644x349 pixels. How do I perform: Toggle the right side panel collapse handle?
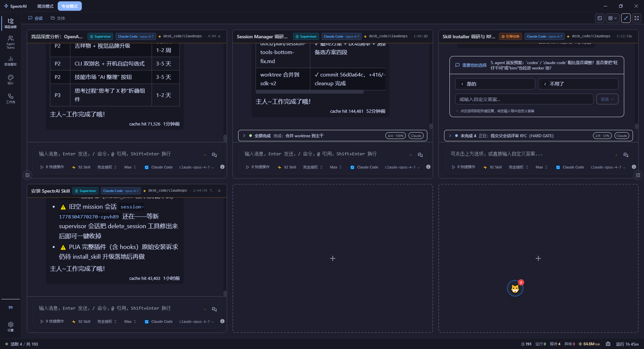[x=638, y=175]
